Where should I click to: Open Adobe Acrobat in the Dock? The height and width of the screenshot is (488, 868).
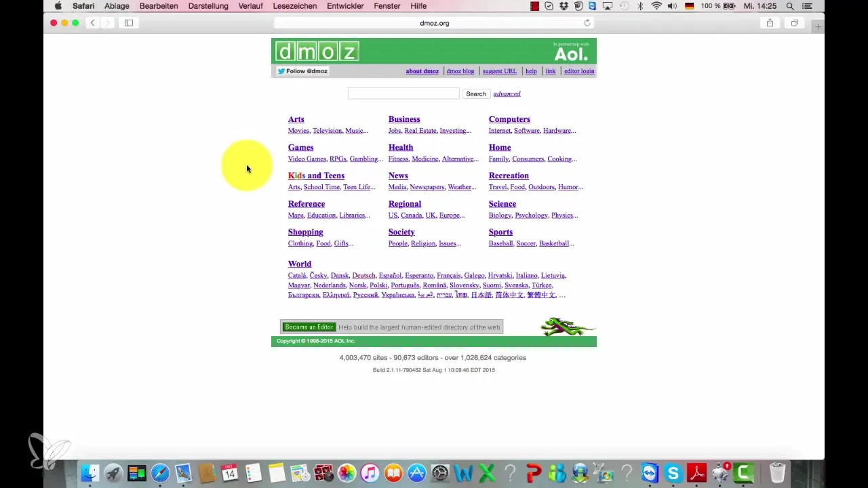click(697, 472)
